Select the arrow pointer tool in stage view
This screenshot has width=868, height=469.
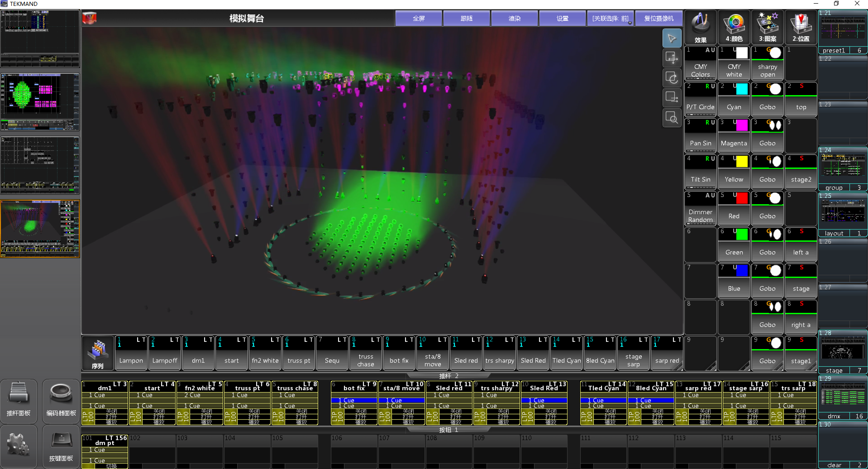coord(672,38)
